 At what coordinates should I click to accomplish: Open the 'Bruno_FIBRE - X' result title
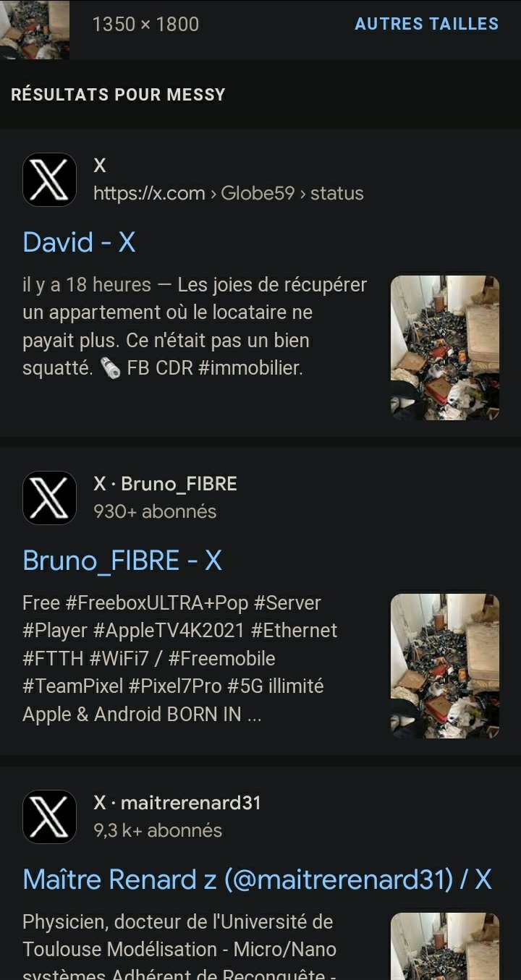point(122,561)
